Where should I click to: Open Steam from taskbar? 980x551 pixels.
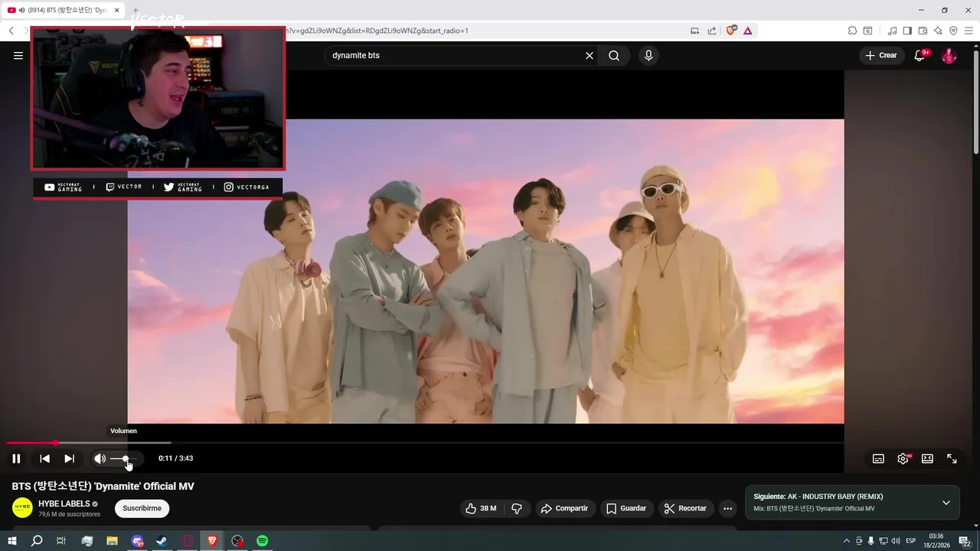click(x=162, y=541)
